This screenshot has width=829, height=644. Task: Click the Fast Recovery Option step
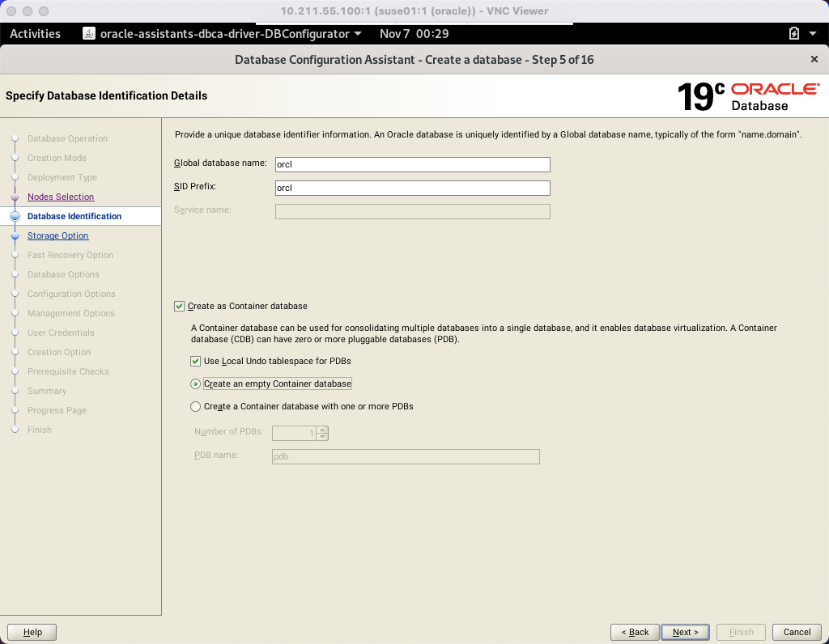(70, 255)
